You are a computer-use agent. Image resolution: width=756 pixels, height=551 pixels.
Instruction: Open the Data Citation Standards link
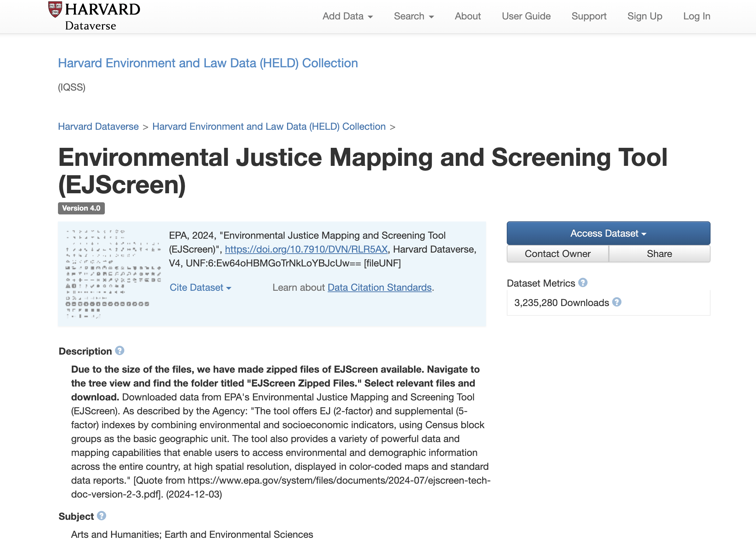pos(379,288)
